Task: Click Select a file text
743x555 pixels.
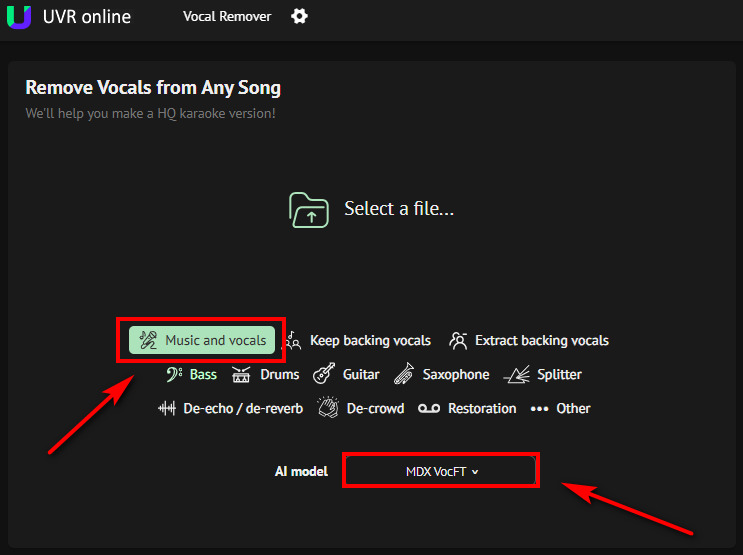Action: pyautogui.click(x=399, y=209)
